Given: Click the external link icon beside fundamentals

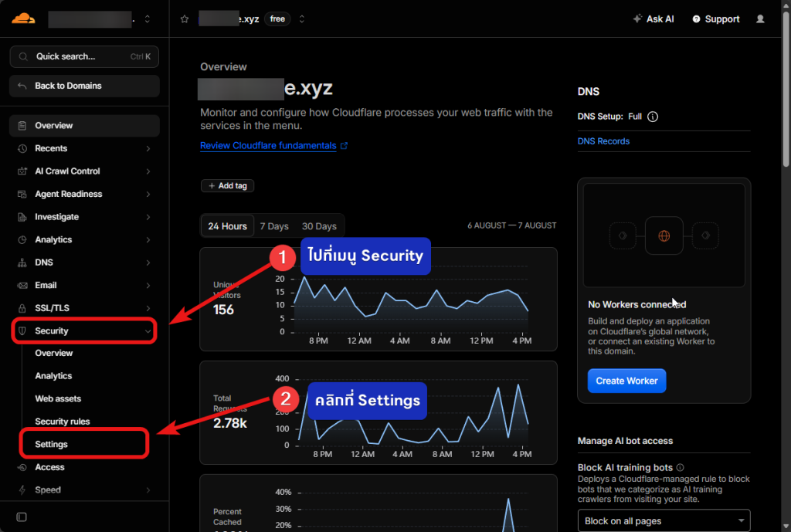Looking at the screenshot, I should tap(344, 146).
